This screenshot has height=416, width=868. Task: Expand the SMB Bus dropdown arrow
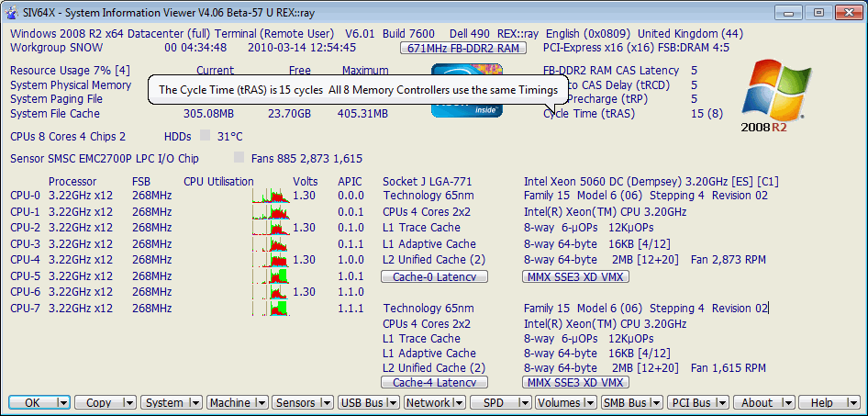pyautogui.click(x=657, y=403)
